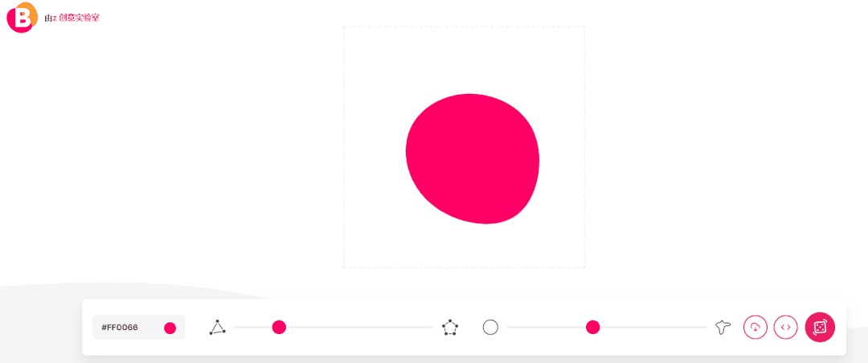The height and width of the screenshot is (363, 868).
Task: Open the z 创意实验室 link
Action: click(x=76, y=18)
